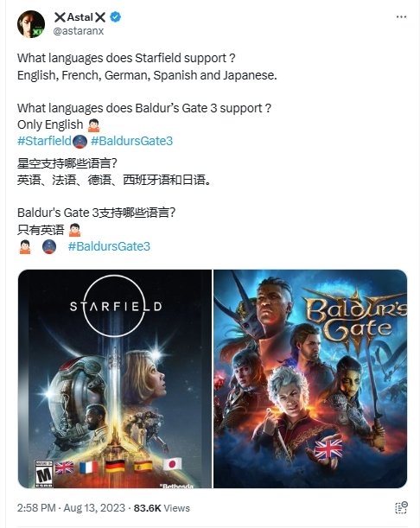This screenshot has width=420, height=528.
Task: Open the three-dot more options menu
Action: pos(401,16)
